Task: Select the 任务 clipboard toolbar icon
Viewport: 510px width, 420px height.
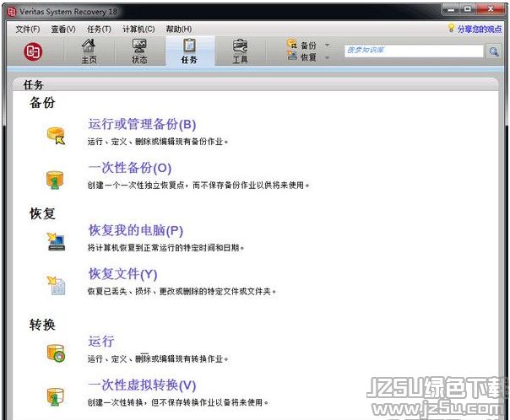Action: coord(189,46)
